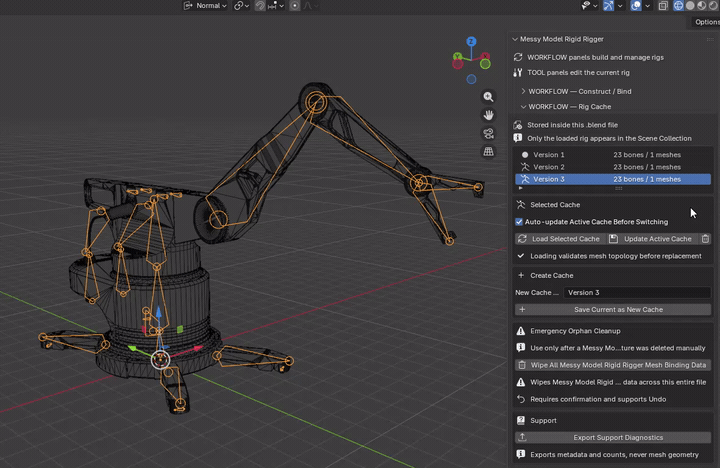Toggle viewport overlays
The image size is (720, 468).
click(636, 6)
